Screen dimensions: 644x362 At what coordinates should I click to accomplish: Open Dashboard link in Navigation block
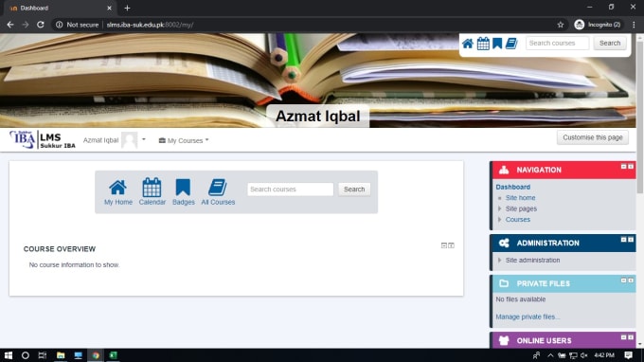[512, 187]
